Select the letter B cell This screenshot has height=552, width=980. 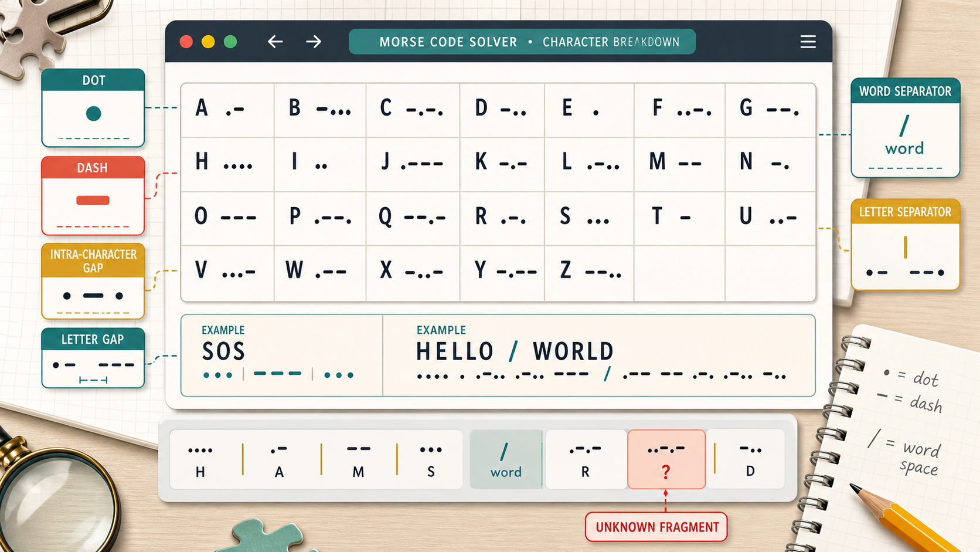click(320, 110)
